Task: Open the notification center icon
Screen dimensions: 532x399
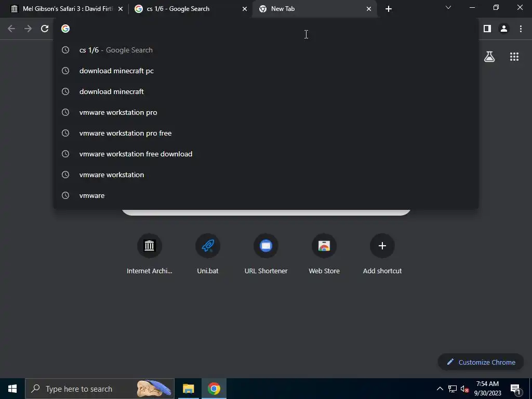Action: click(515, 389)
